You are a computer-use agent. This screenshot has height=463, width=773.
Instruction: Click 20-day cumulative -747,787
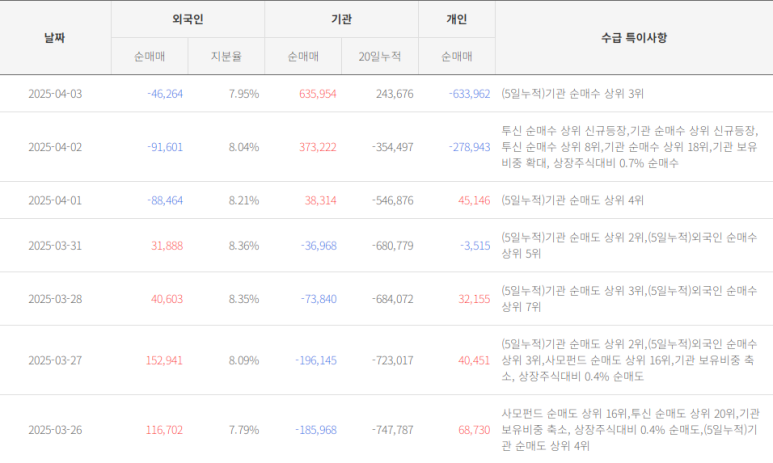392,430
